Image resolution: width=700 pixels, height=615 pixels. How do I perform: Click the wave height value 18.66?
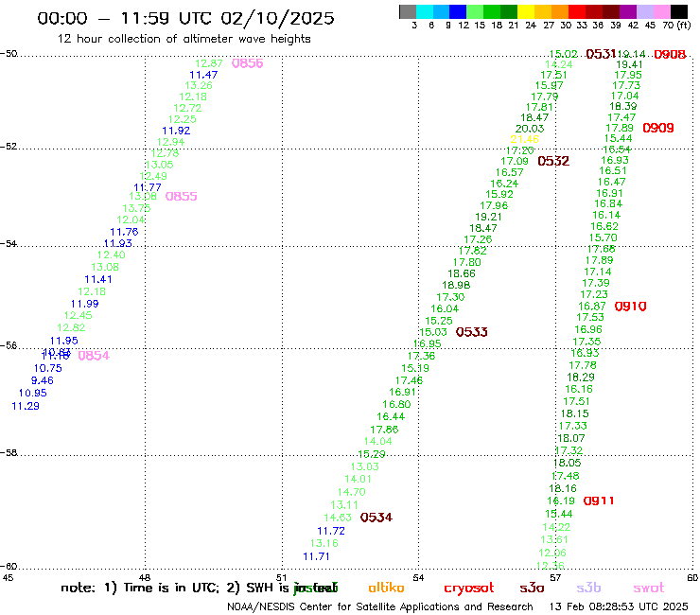click(462, 273)
